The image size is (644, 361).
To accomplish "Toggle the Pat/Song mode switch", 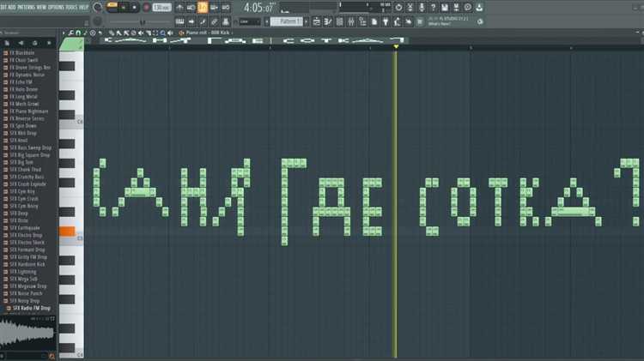I will coord(112,8).
